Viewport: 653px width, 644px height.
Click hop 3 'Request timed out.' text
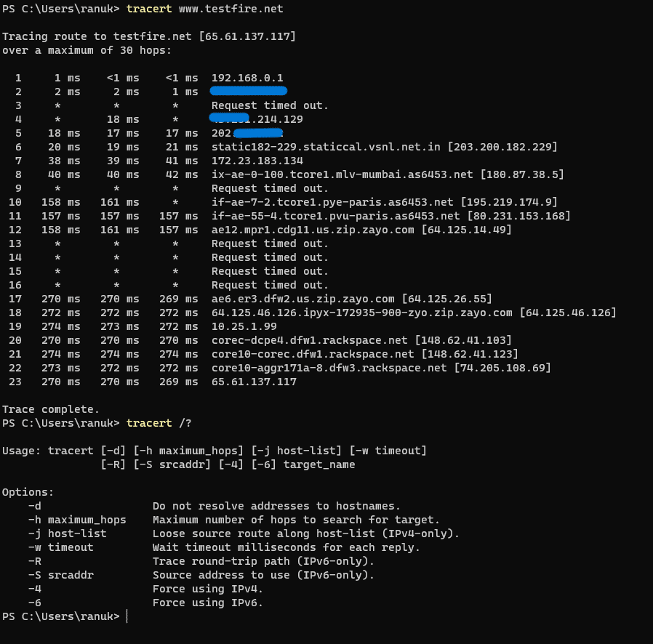pyautogui.click(x=270, y=105)
